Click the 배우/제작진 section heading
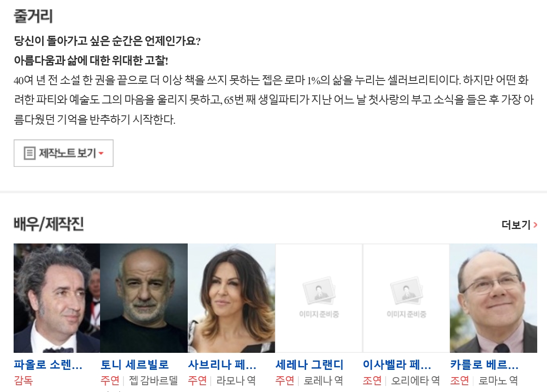The height and width of the screenshot is (392, 547). click(x=49, y=224)
